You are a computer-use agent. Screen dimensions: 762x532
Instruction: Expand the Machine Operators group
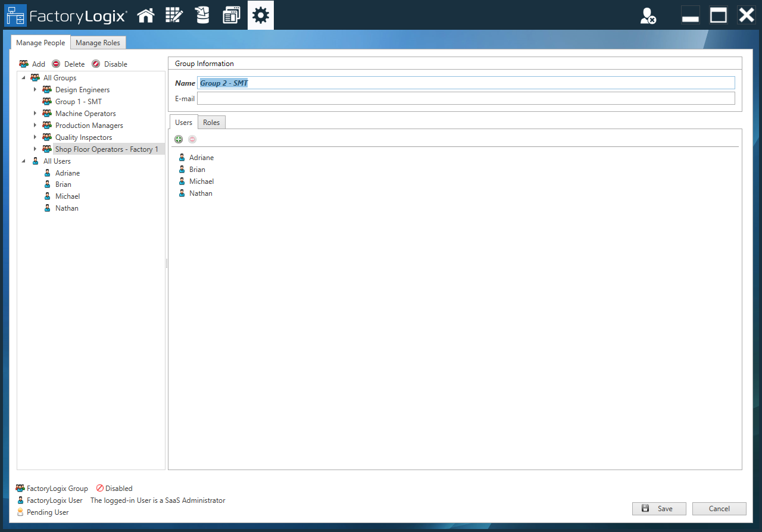click(x=35, y=114)
